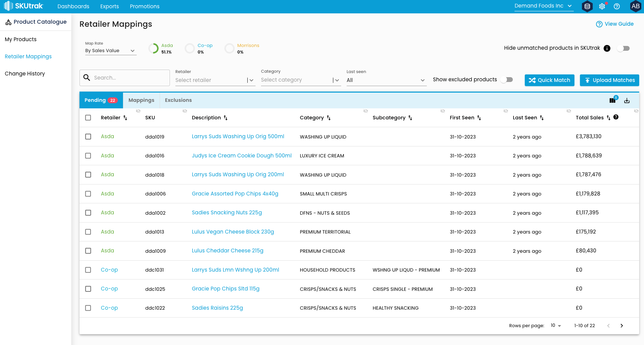This screenshot has height=345, width=644.
Task: Sort by Category column arrows
Action: tap(329, 118)
